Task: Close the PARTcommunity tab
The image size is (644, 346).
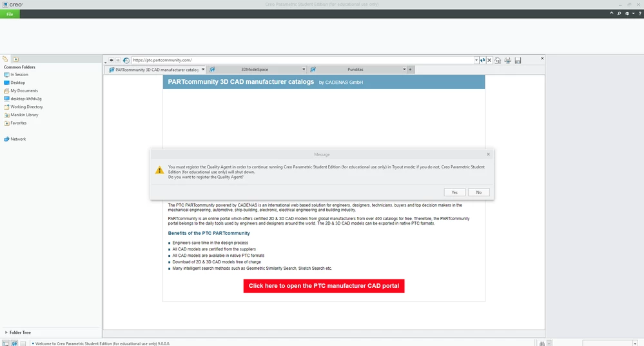Action: (x=203, y=69)
